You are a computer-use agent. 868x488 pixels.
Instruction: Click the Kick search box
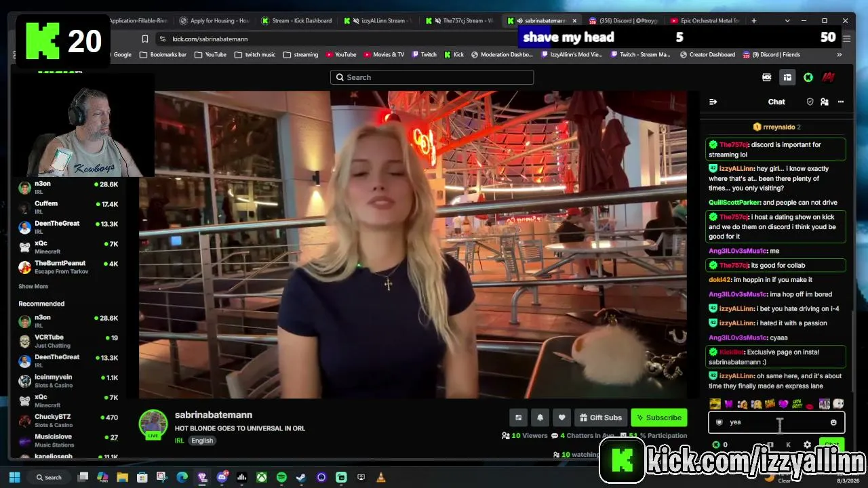tap(432, 77)
